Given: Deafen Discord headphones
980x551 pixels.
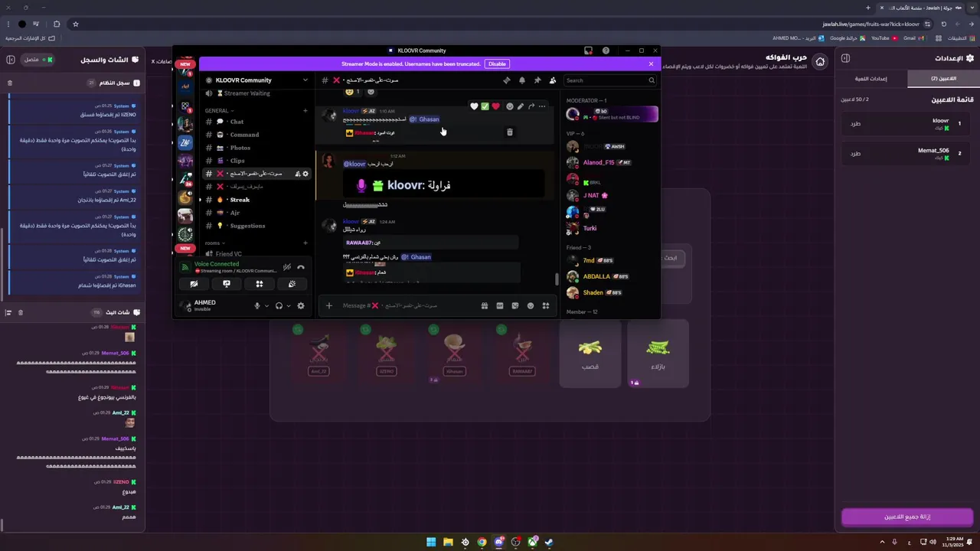Looking at the screenshot, I should click(x=279, y=306).
